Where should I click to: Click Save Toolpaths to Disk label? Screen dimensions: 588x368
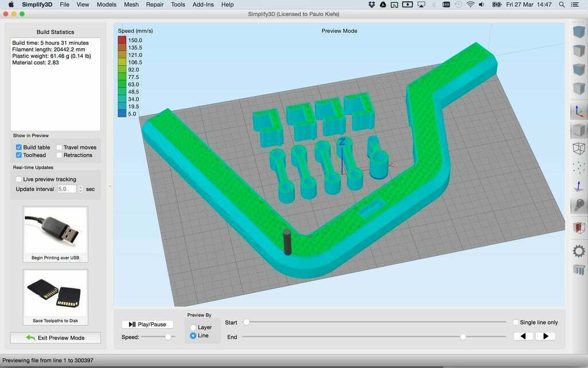[x=56, y=321]
